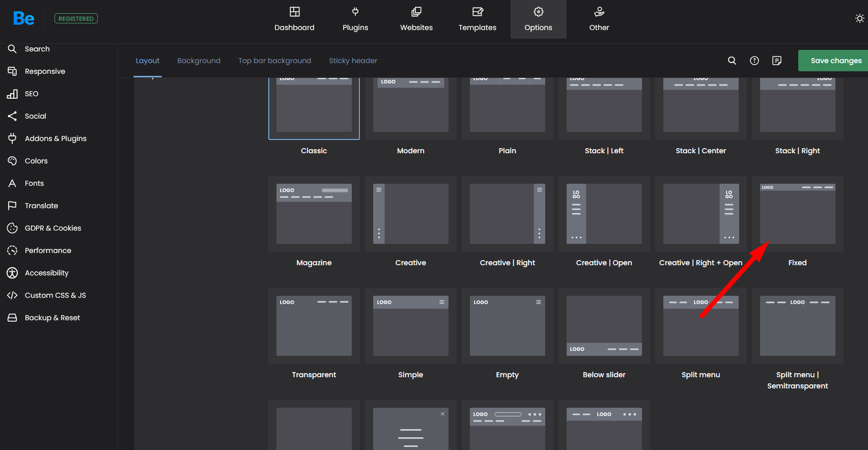This screenshot has height=450, width=868.
Task: Click the Be logo
Action: [x=24, y=19]
